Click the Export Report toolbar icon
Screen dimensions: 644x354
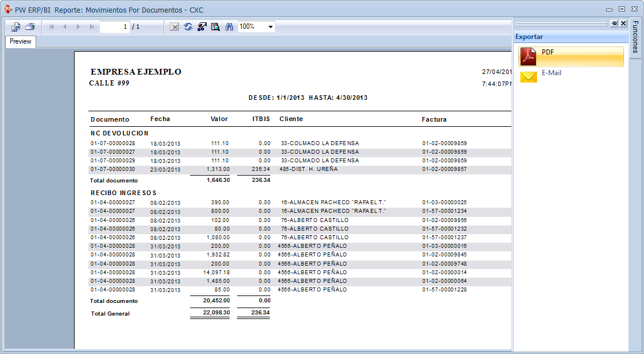(x=15, y=27)
